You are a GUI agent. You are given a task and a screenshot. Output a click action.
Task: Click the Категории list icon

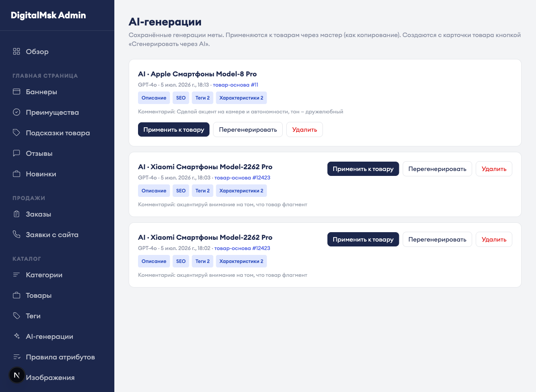point(17,275)
